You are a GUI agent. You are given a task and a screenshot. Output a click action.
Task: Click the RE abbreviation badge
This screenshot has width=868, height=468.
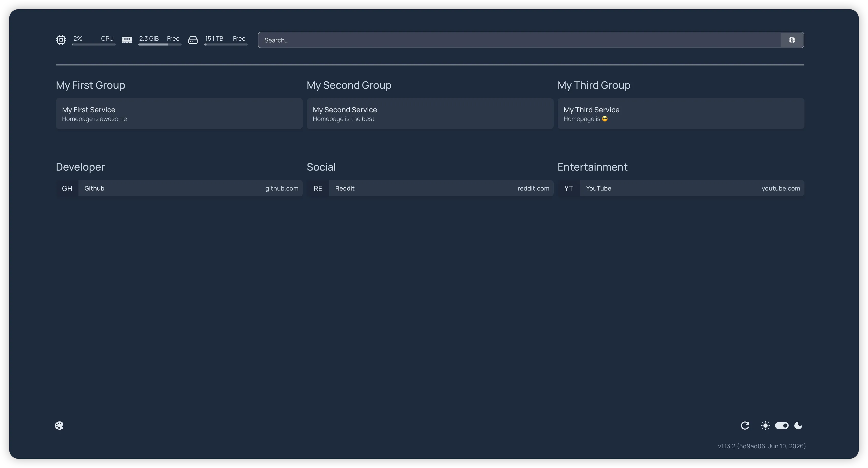click(x=318, y=188)
